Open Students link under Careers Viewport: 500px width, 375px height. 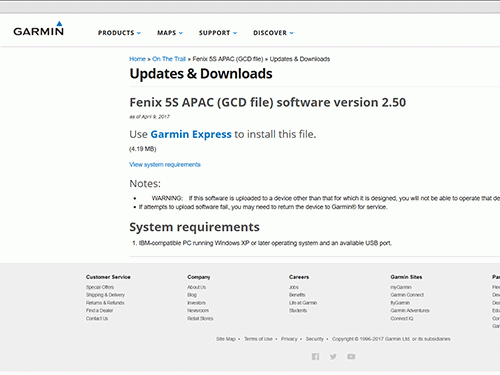click(x=298, y=310)
